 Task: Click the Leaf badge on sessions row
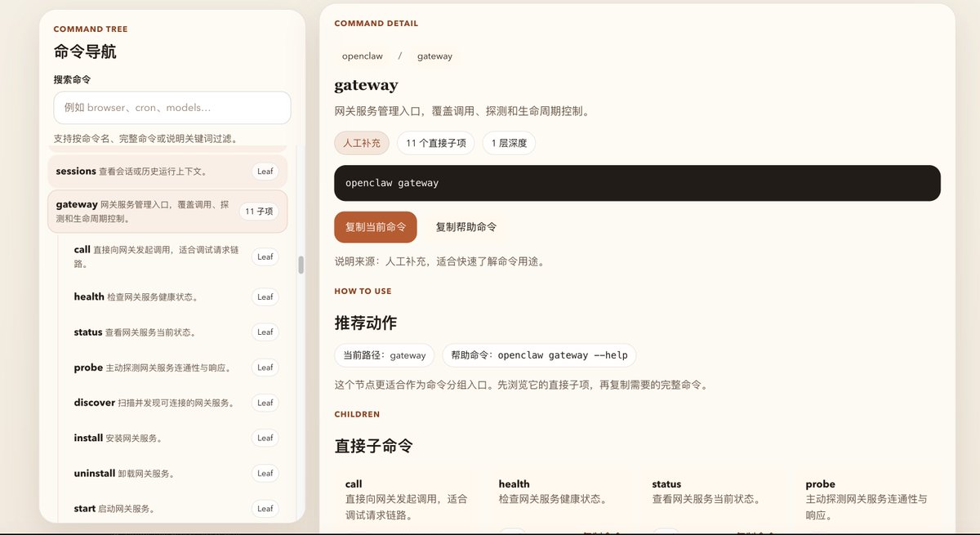265,172
